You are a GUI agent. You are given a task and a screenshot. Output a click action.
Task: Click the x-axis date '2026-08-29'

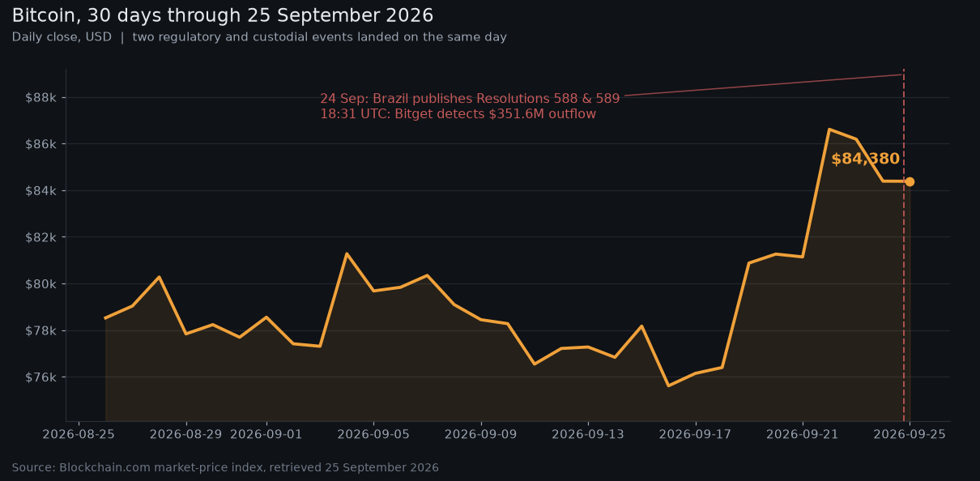[x=186, y=434]
